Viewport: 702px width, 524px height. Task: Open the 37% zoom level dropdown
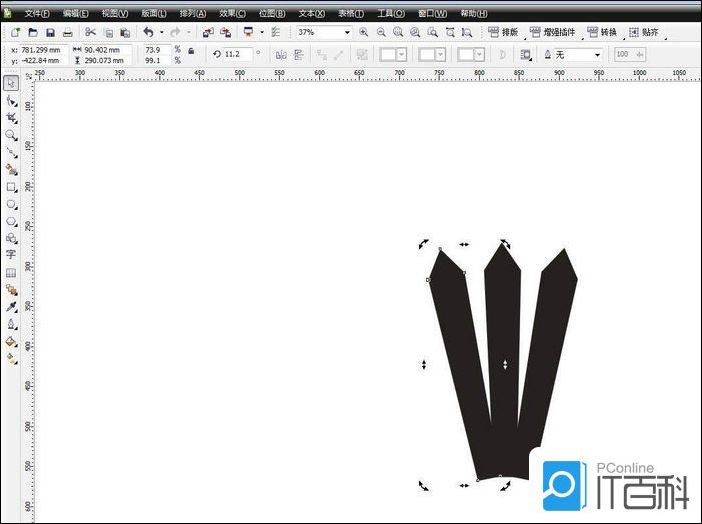pyautogui.click(x=347, y=33)
